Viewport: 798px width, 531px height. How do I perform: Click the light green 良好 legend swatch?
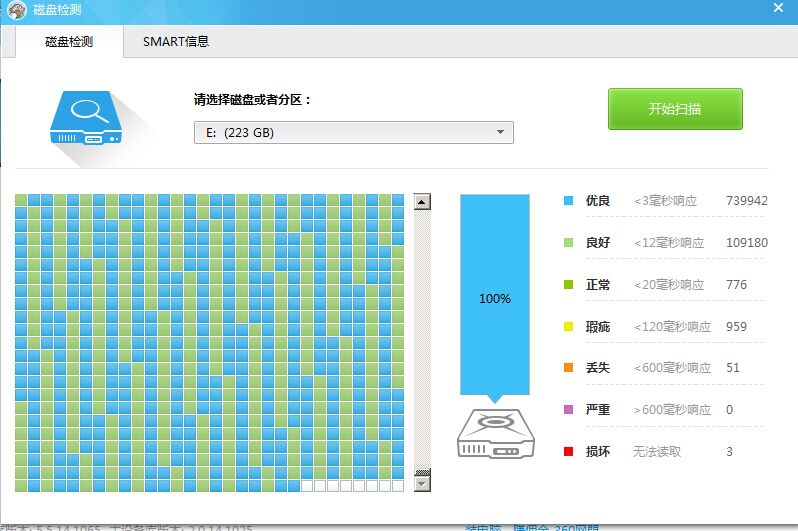click(568, 243)
